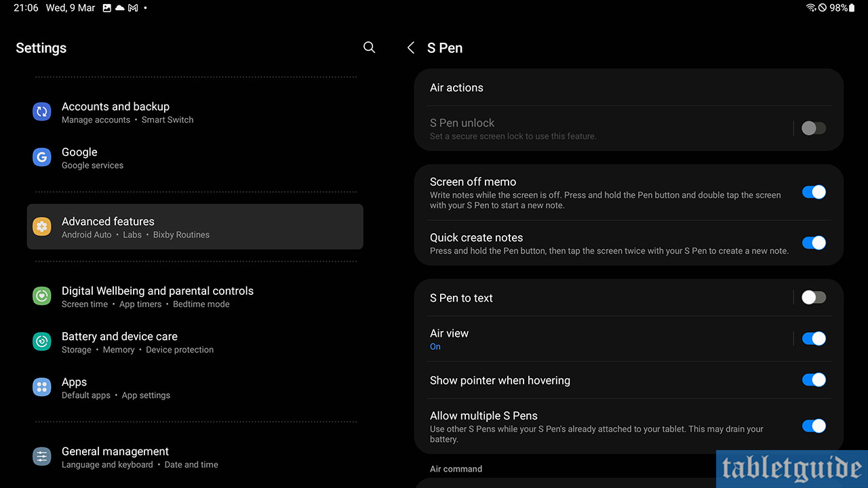
Task: Tap the Google services icon
Action: point(42,157)
